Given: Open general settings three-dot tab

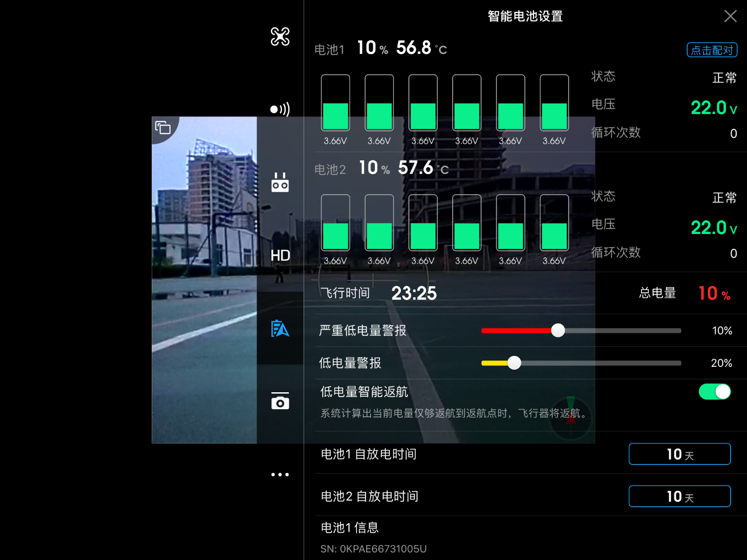Looking at the screenshot, I should (280, 474).
